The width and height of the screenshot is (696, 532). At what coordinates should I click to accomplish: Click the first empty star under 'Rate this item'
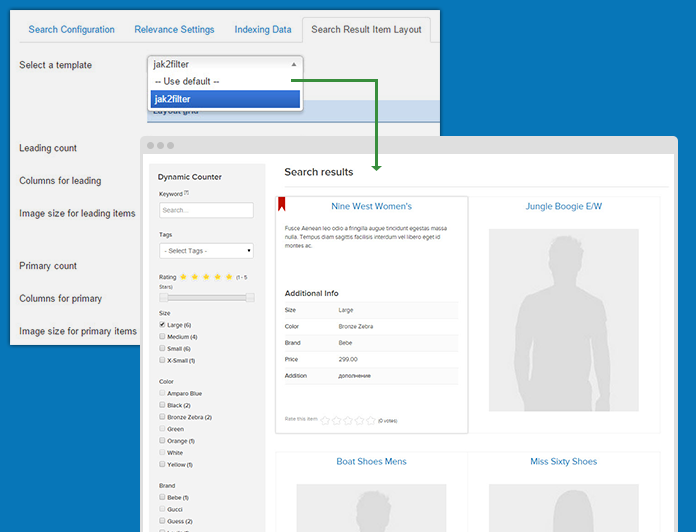[x=325, y=420]
